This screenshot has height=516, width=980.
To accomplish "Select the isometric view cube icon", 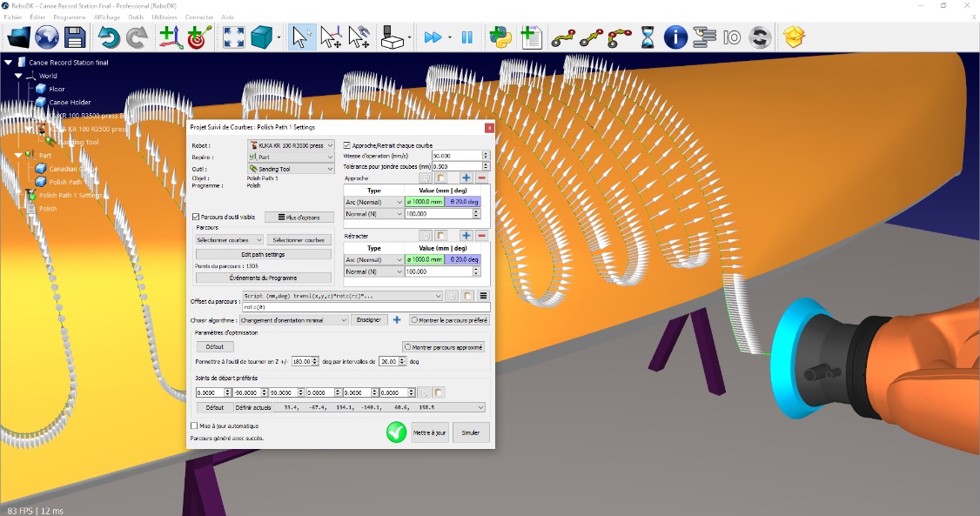I will coord(262,37).
